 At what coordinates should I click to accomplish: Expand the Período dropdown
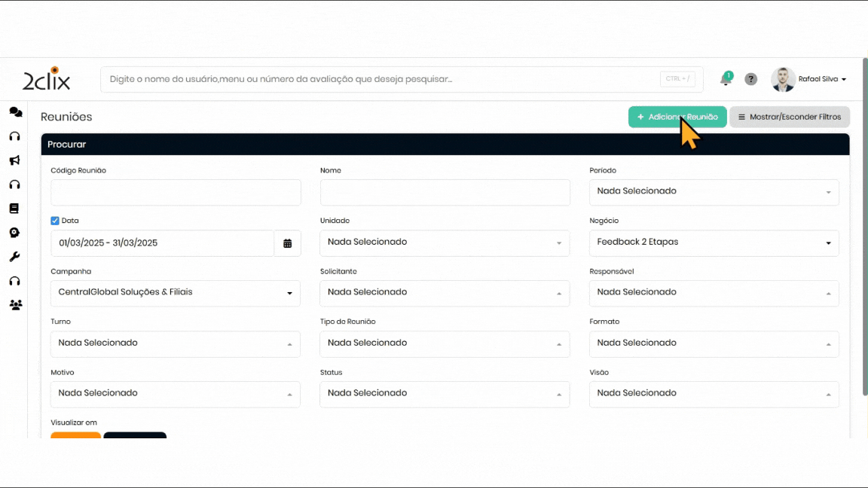pos(714,192)
